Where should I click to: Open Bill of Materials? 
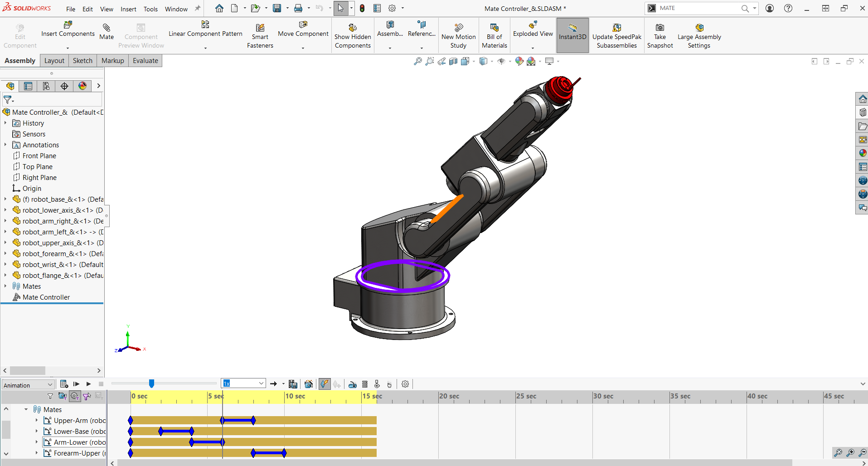(x=494, y=36)
